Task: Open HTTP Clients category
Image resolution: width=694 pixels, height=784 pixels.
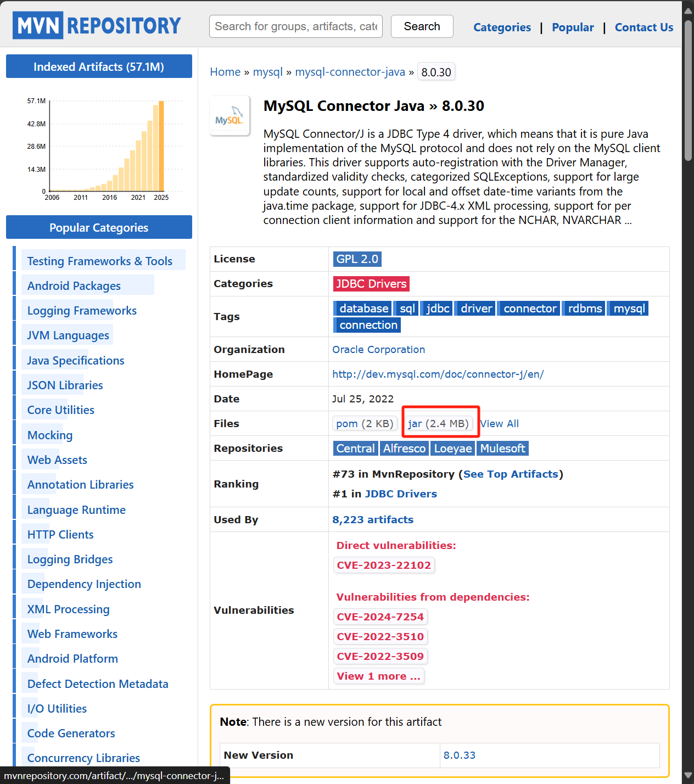Action: click(x=60, y=535)
